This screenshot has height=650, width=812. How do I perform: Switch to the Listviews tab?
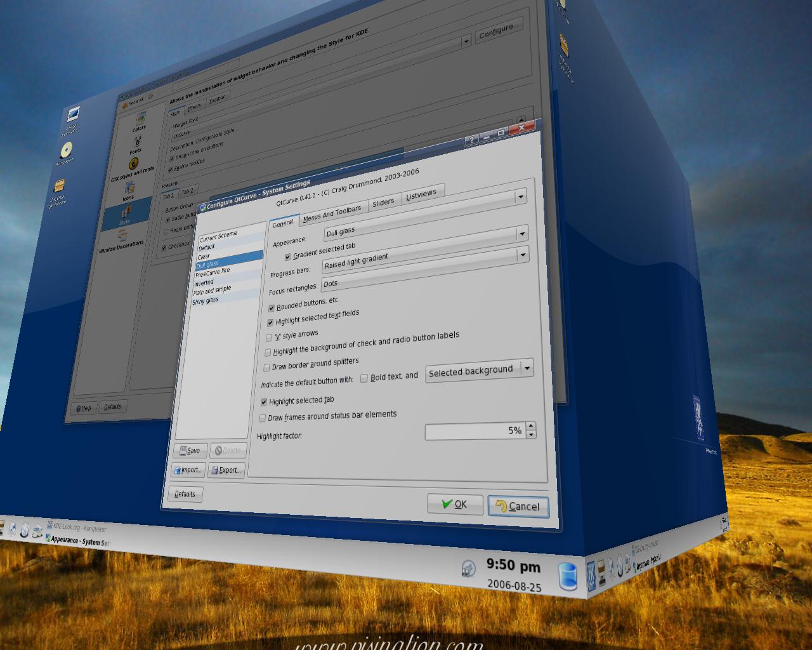click(421, 194)
